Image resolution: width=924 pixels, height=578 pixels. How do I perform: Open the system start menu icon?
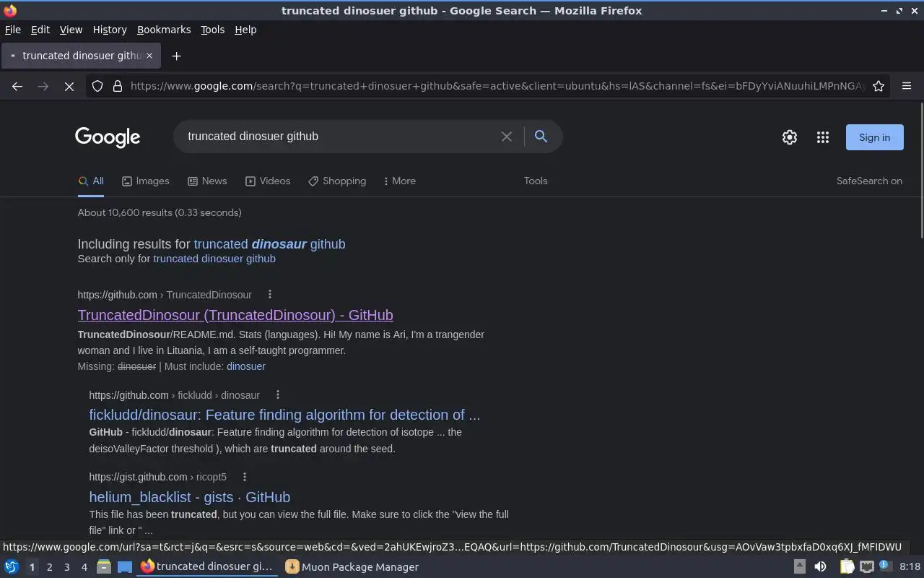coord(12,567)
